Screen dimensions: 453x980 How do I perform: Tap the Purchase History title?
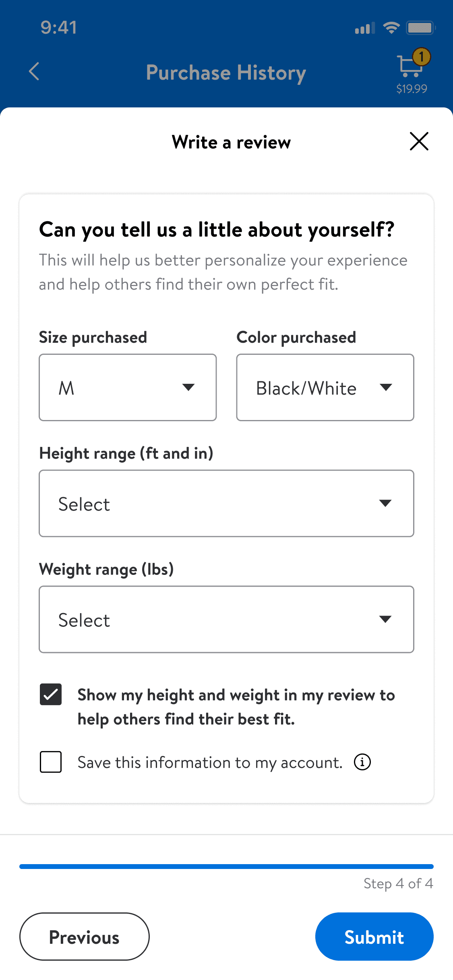226,73
